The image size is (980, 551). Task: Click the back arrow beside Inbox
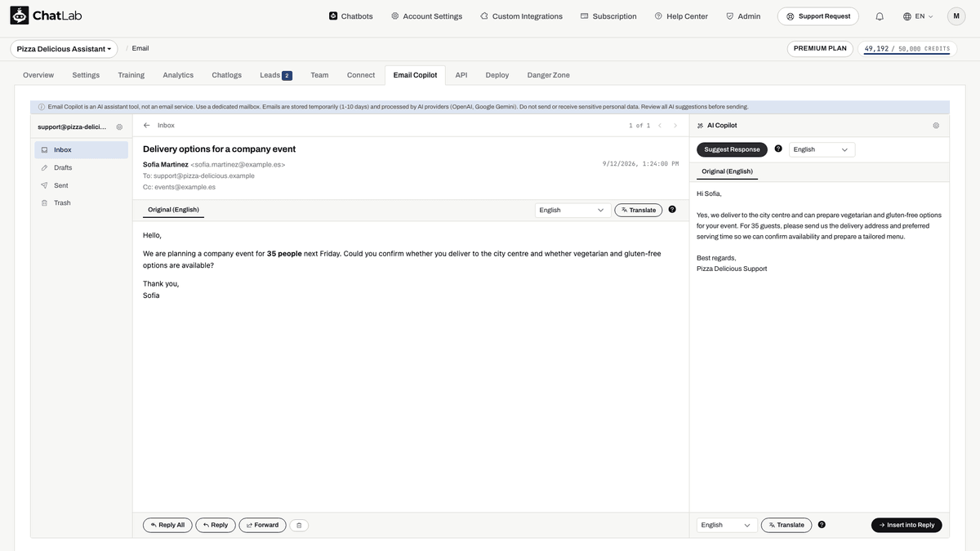pos(147,126)
